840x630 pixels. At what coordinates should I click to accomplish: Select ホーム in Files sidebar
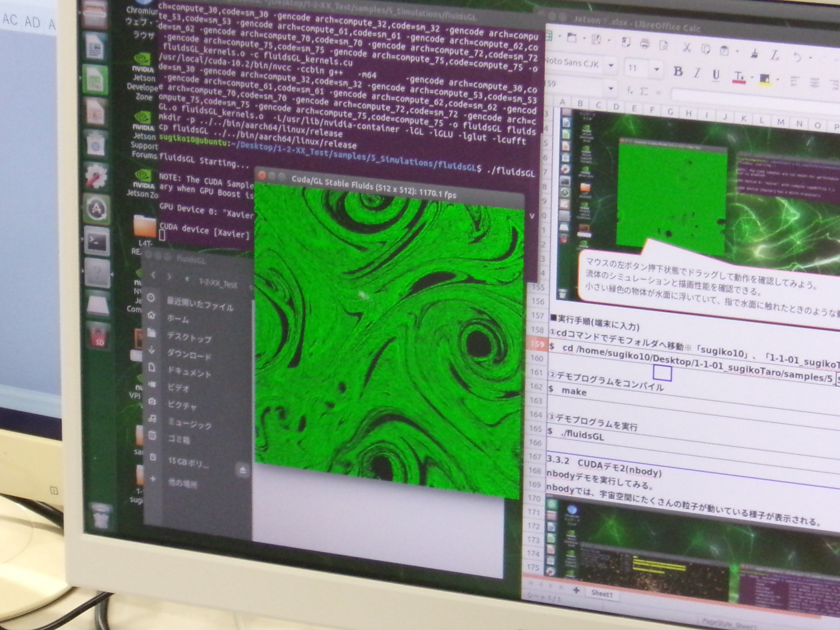point(177,318)
